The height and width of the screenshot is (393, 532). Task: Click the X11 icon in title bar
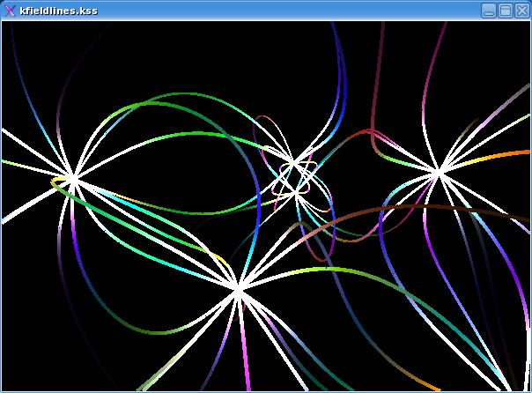(11, 11)
